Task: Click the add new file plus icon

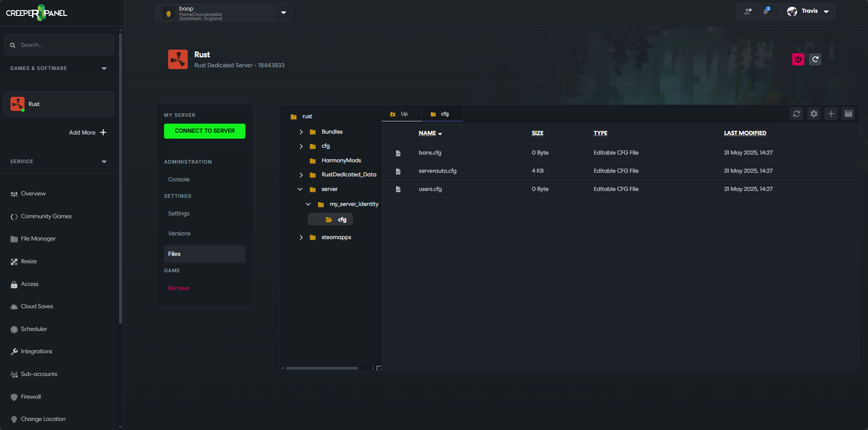Action: (x=831, y=114)
